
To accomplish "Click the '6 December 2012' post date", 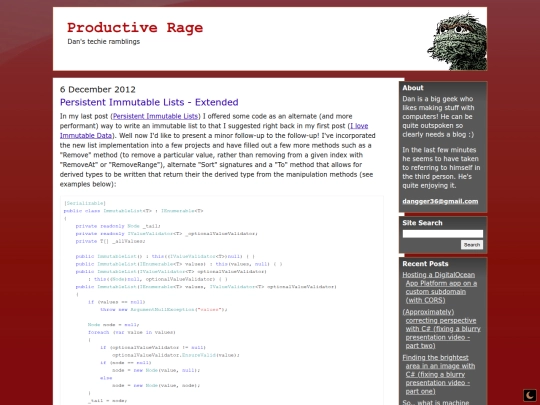I will pyautogui.click(x=98, y=90).
